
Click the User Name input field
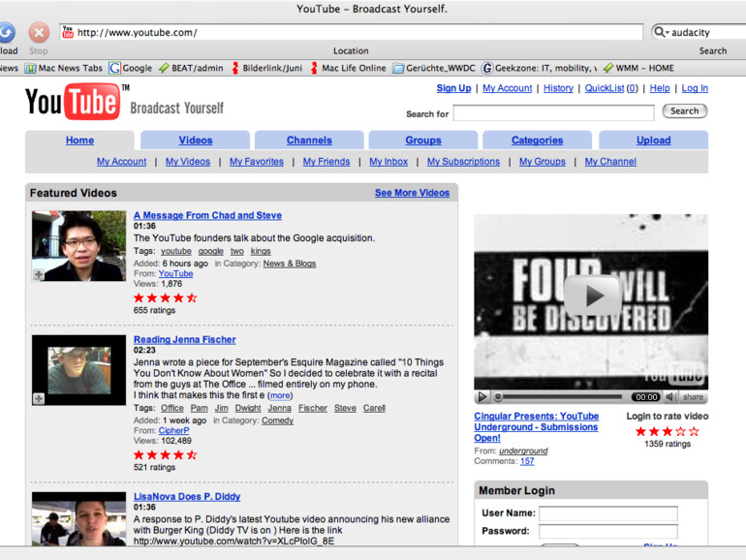[608, 513]
